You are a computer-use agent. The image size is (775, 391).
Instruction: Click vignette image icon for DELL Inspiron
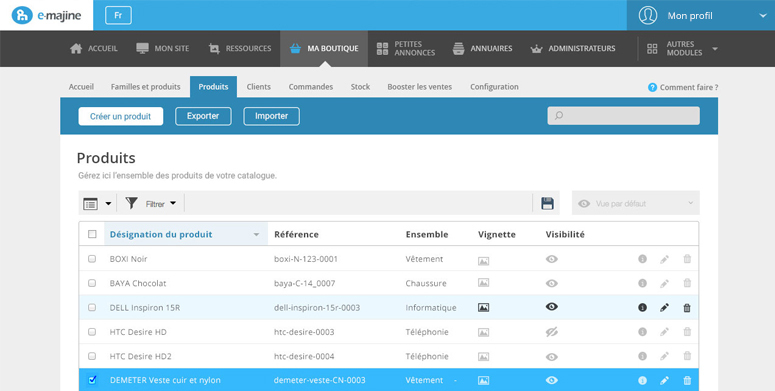pyautogui.click(x=483, y=307)
